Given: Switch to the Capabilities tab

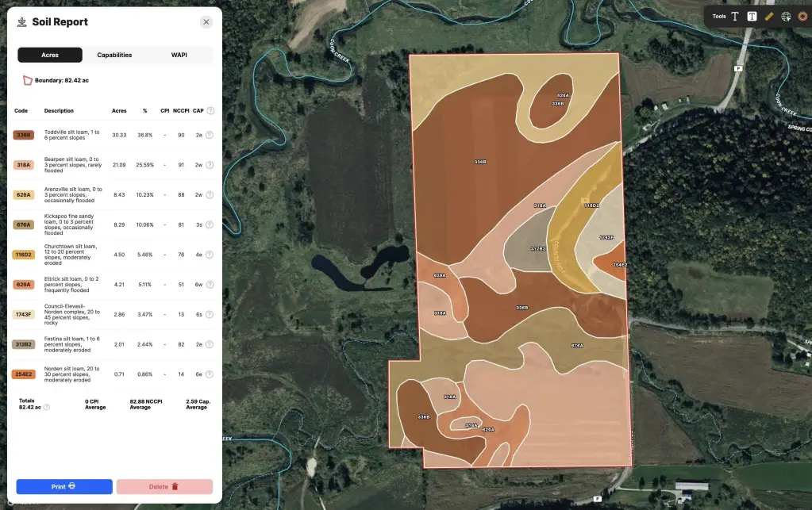Looking at the screenshot, I should (114, 55).
